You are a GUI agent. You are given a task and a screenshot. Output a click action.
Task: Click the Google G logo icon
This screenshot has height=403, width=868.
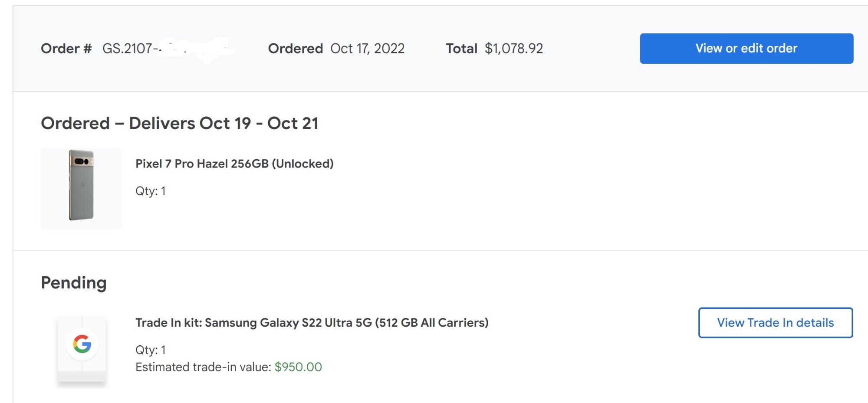click(x=82, y=344)
